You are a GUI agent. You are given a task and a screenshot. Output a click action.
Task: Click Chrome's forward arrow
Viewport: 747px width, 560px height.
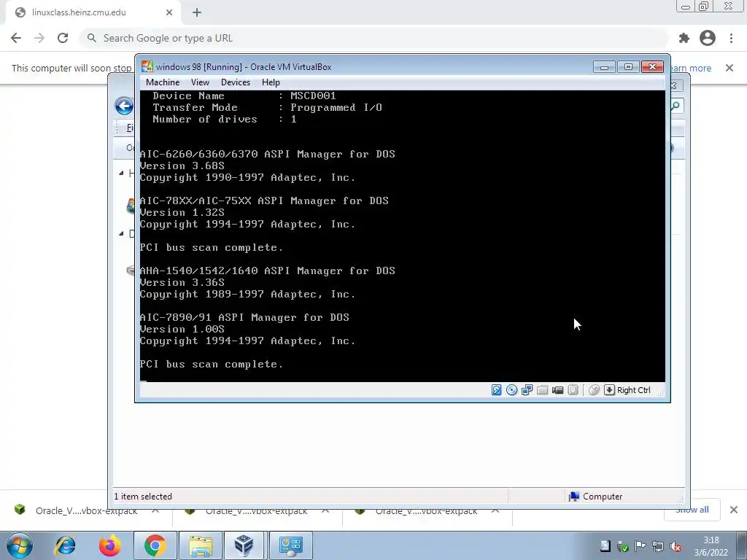tap(39, 38)
